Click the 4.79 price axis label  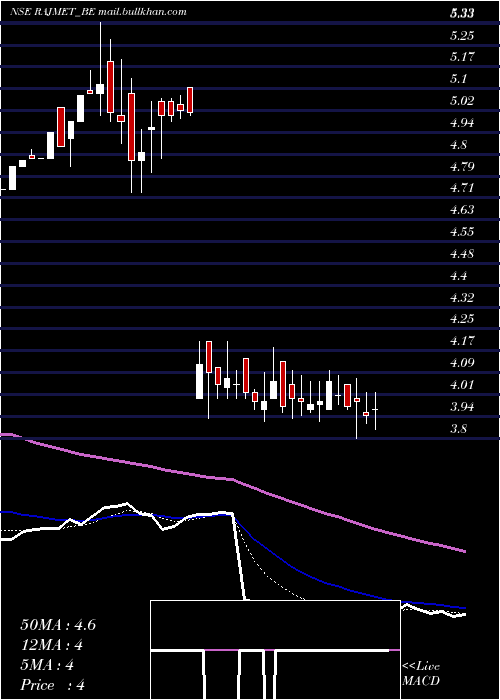[x=462, y=167]
